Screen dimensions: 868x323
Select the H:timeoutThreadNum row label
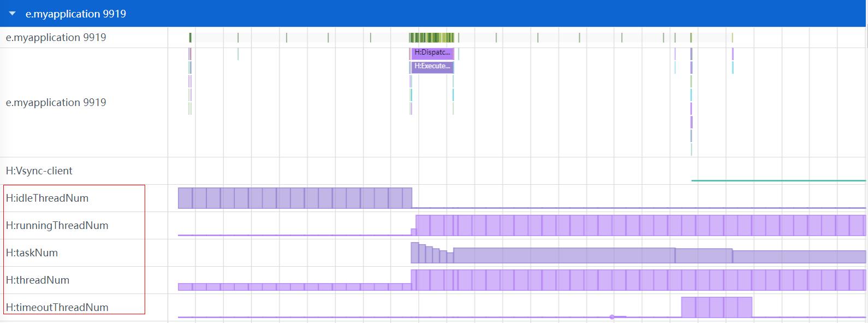coord(57,308)
